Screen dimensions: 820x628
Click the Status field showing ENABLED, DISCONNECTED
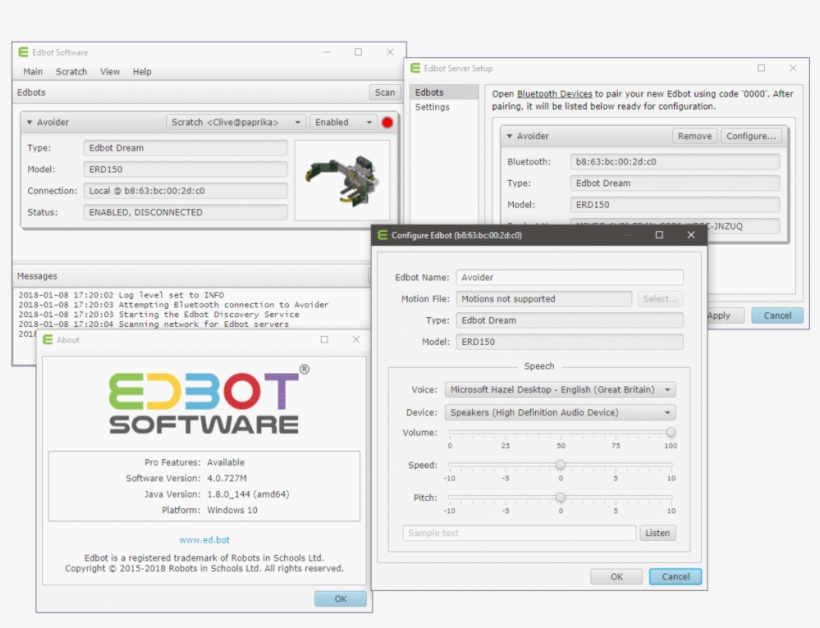click(185, 212)
